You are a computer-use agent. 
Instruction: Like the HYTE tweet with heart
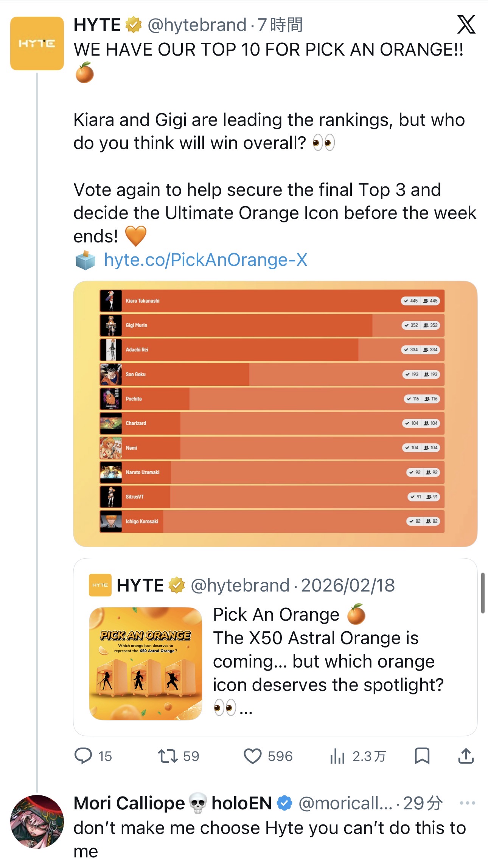[x=252, y=756]
